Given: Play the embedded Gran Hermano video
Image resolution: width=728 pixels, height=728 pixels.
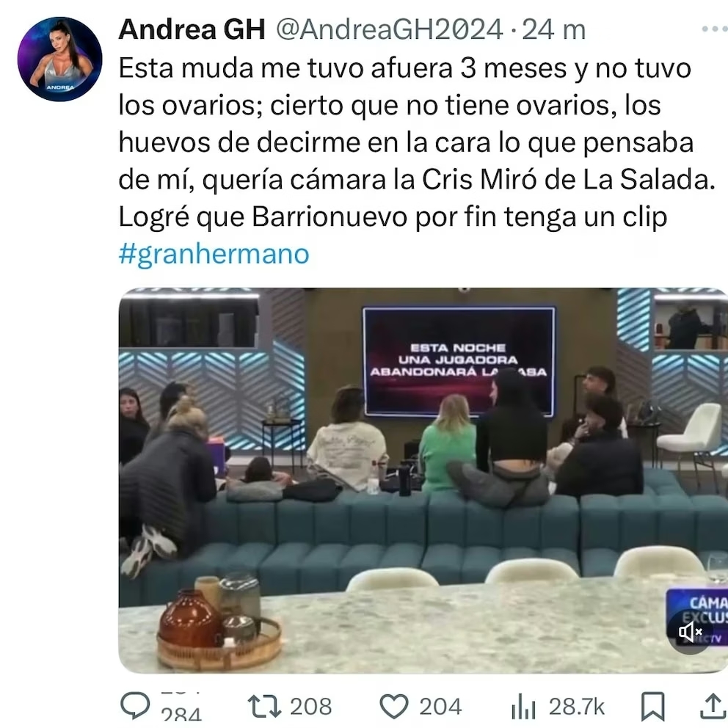Looking at the screenshot, I should 423,481.
